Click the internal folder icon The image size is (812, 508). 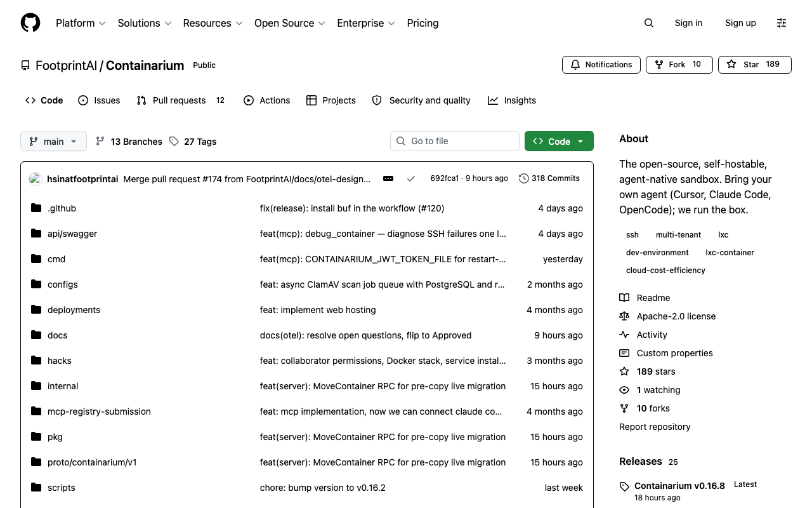coord(36,385)
